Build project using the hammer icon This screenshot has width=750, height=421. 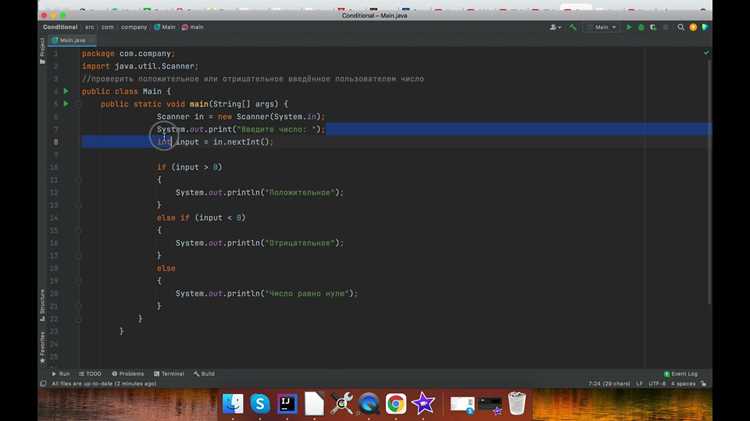572,27
